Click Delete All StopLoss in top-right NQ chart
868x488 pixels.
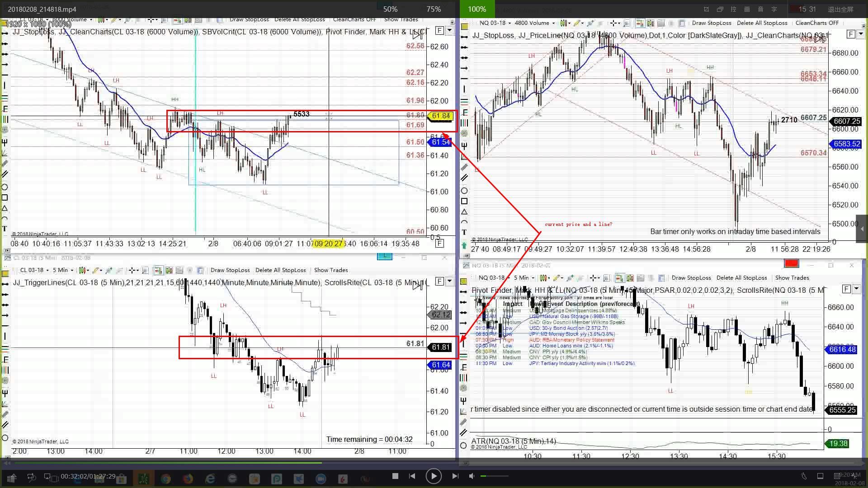pos(762,23)
